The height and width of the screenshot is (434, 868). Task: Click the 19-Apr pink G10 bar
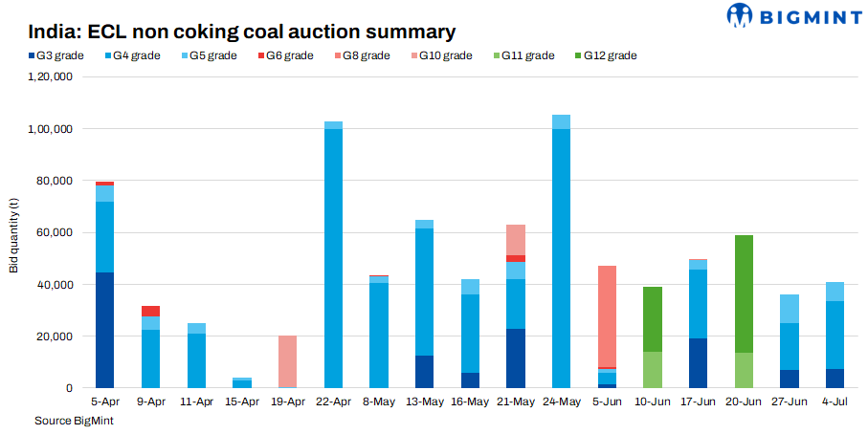(287, 361)
